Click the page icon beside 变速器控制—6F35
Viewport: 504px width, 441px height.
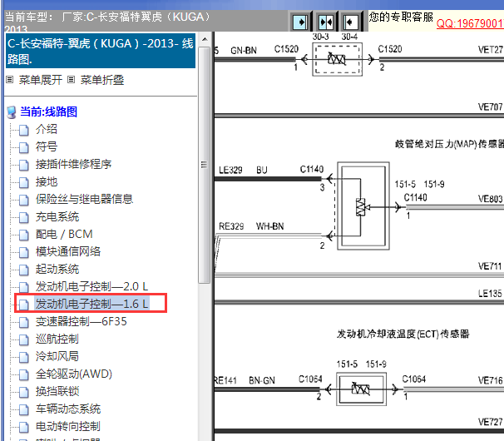(x=23, y=322)
